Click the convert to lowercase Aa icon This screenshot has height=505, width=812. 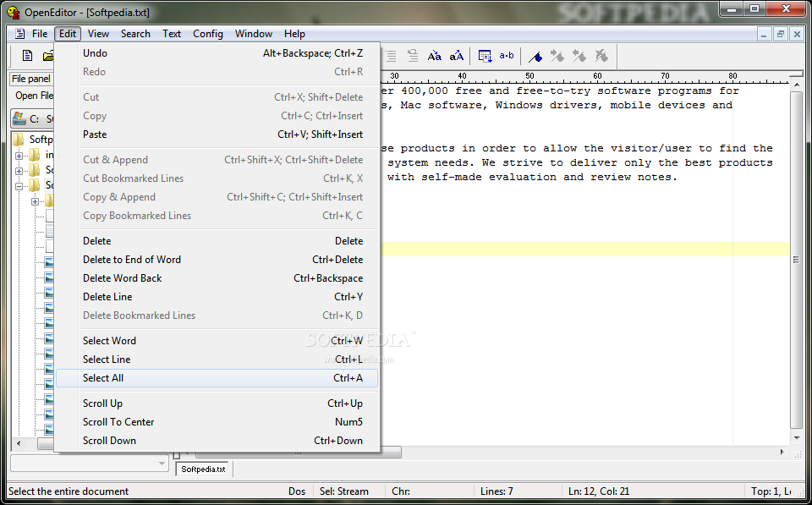coord(435,56)
